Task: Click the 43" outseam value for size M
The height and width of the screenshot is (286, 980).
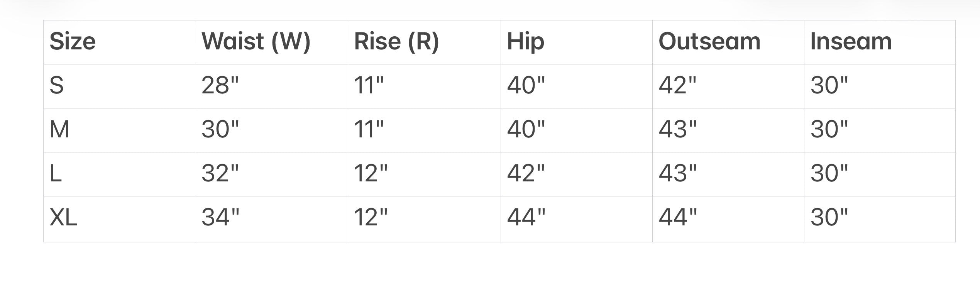Action: tap(677, 129)
